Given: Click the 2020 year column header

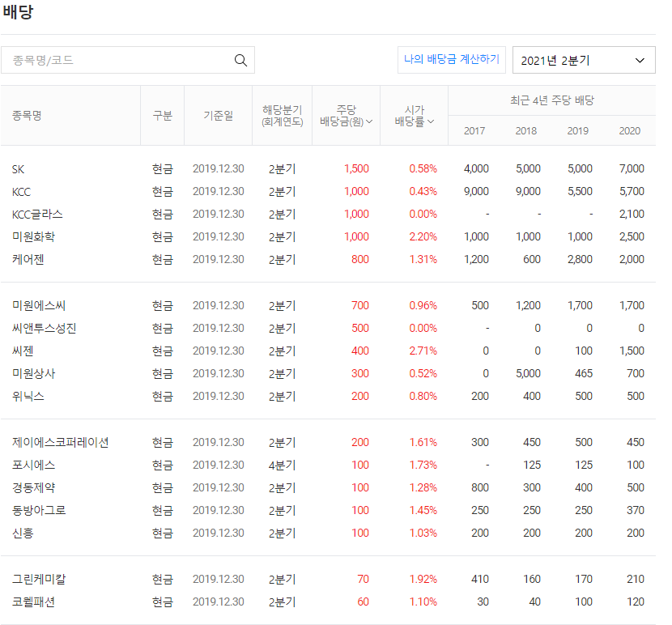Looking at the screenshot, I should (631, 130).
